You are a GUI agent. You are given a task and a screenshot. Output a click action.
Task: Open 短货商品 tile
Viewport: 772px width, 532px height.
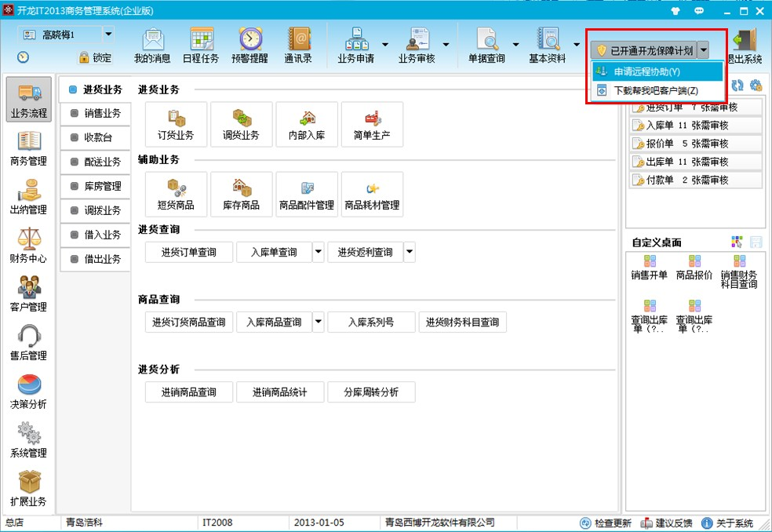176,194
